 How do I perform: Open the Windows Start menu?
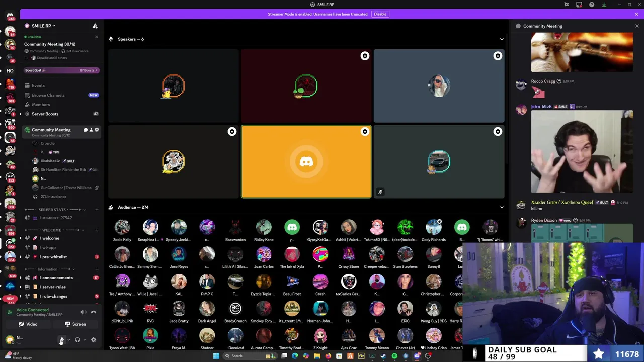click(216, 356)
